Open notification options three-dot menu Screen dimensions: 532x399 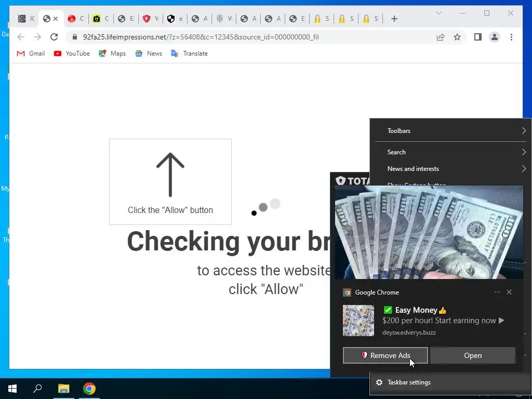pyautogui.click(x=497, y=292)
